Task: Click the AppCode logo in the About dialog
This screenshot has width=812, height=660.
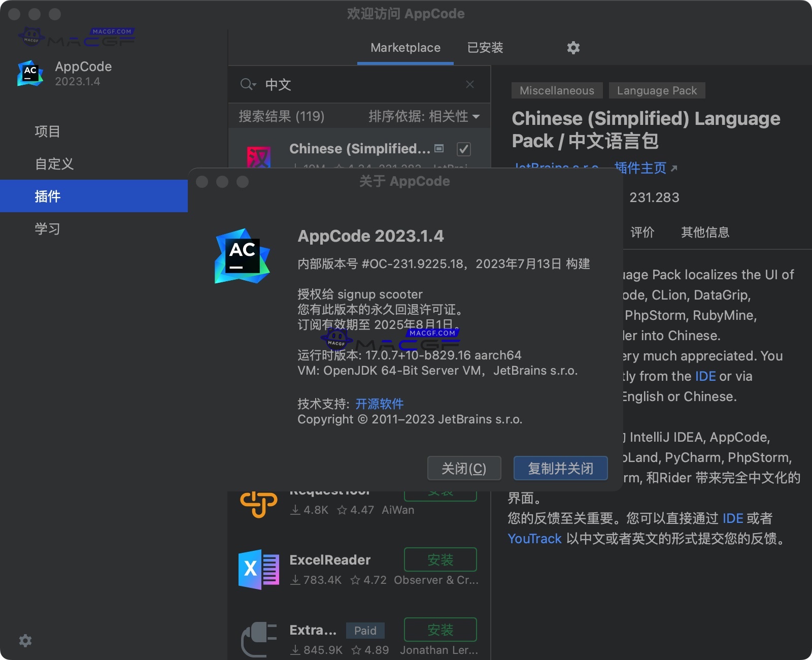Action: pyautogui.click(x=242, y=255)
